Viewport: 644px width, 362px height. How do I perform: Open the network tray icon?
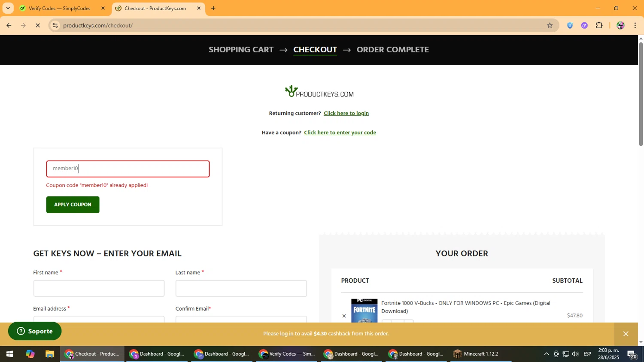566,354
